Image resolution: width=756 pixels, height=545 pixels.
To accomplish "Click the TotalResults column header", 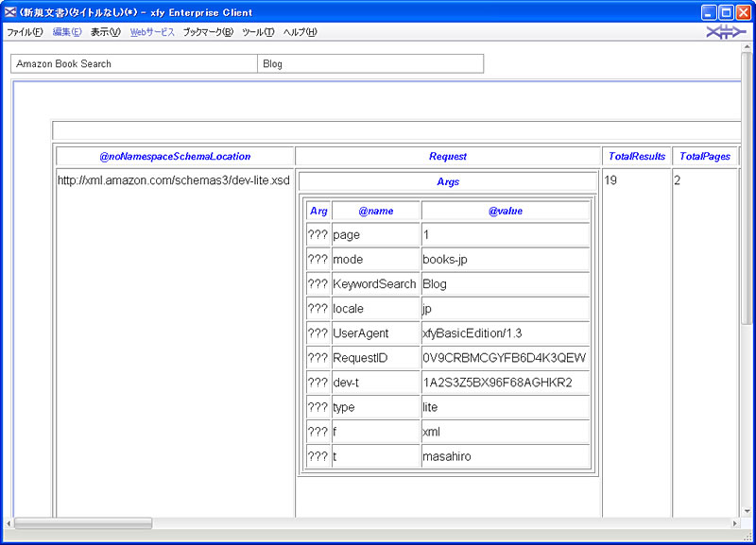I will tap(636, 157).
